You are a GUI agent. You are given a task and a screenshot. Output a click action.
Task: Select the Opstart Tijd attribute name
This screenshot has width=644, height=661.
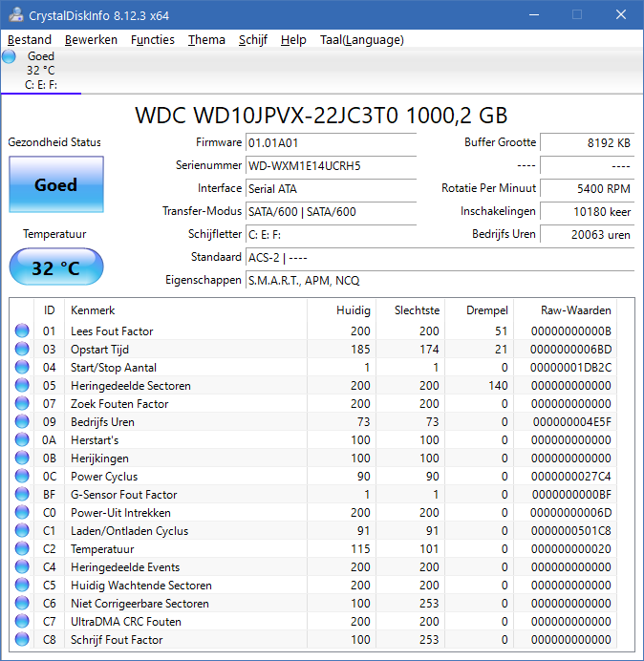[x=99, y=350]
